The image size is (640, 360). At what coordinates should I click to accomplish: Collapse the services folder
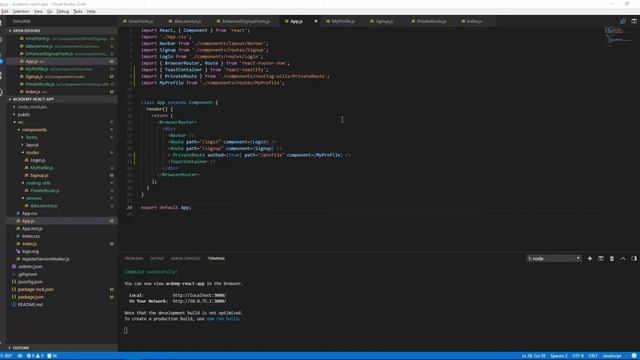(x=34, y=198)
